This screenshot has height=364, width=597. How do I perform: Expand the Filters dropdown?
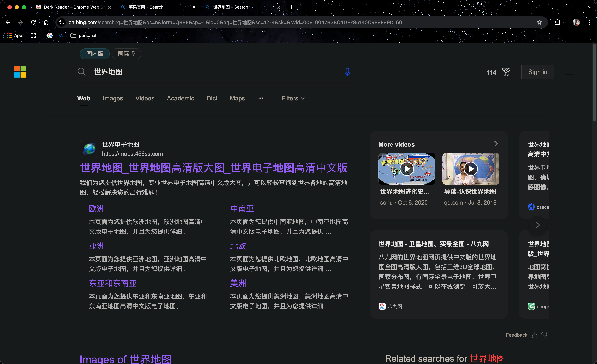[293, 98]
